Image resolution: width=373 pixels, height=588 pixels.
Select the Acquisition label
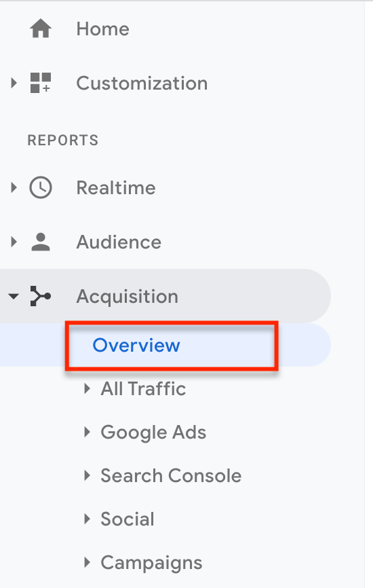pyautogui.click(x=127, y=297)
